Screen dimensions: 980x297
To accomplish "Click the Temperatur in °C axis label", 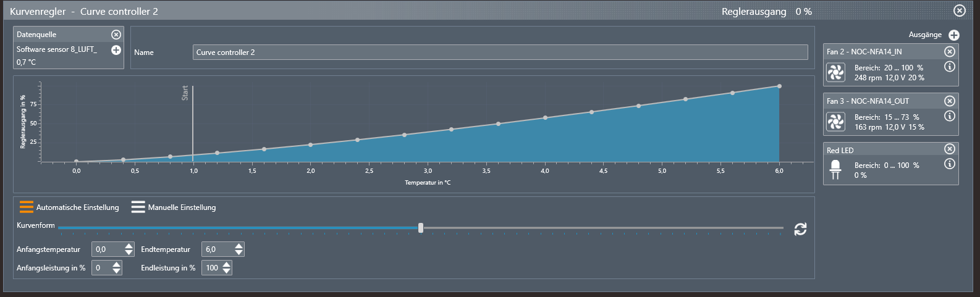I will 428,183.
